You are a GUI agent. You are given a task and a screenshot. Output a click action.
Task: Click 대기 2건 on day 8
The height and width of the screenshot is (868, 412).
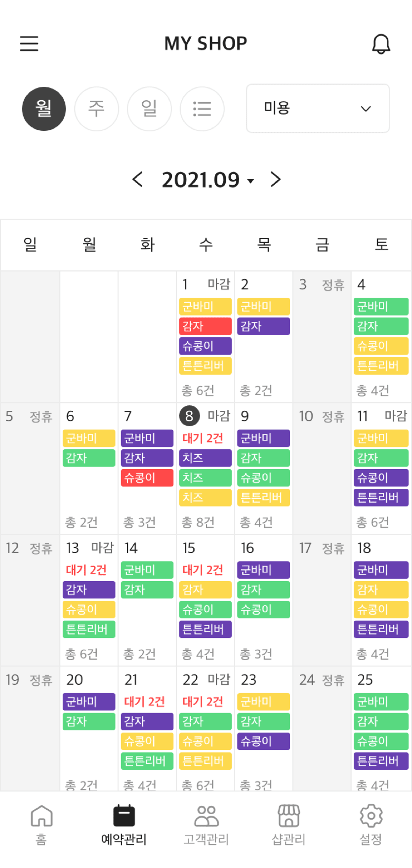click(x=203, y=438)
